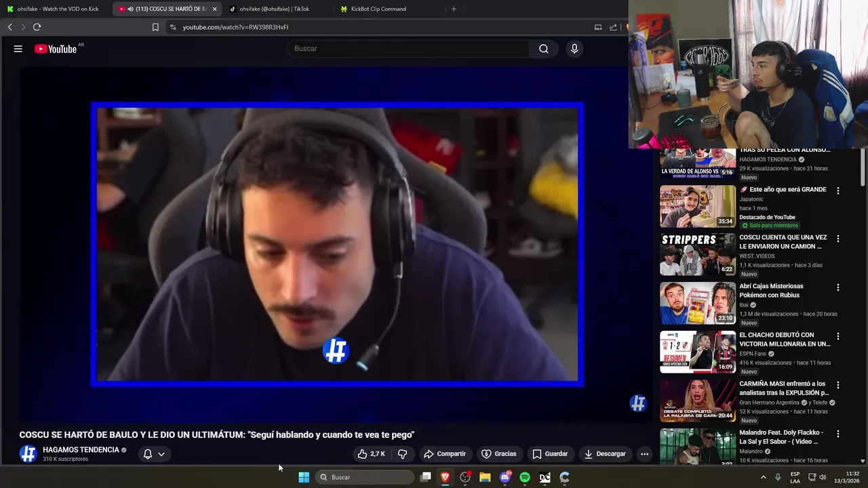Image resolution: width=868 pixels, height=488 pixels.
Task: Click the Gran Hermano Argentina channel name
Action: click(770, 403)
